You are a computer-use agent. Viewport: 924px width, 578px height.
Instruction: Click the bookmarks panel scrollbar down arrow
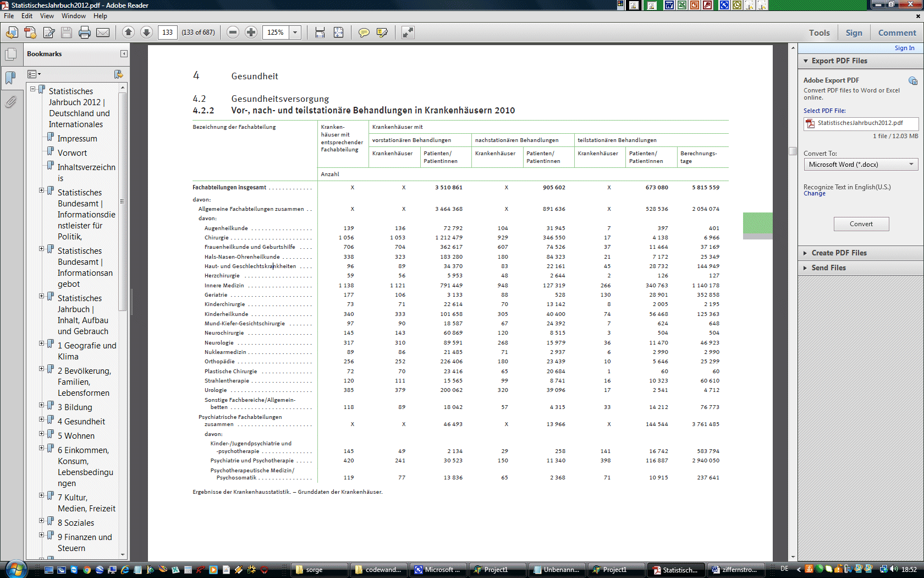[123, 555]
